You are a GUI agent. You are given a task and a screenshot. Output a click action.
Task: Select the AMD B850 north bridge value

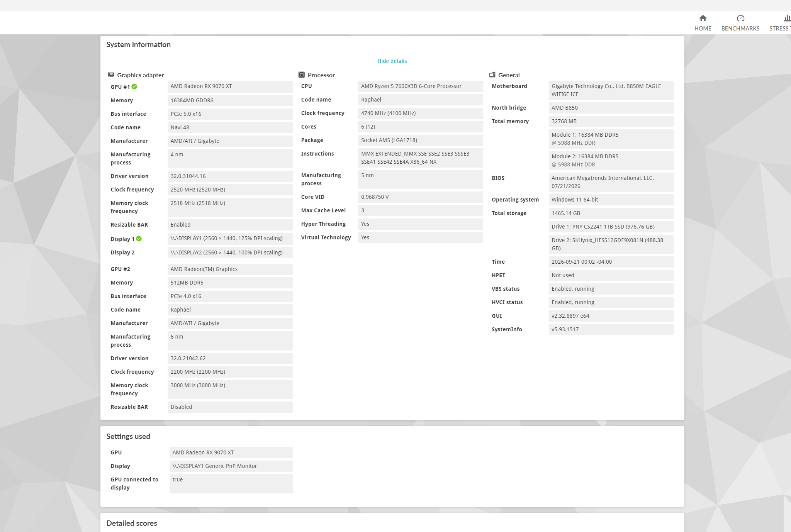pos(611,108)
